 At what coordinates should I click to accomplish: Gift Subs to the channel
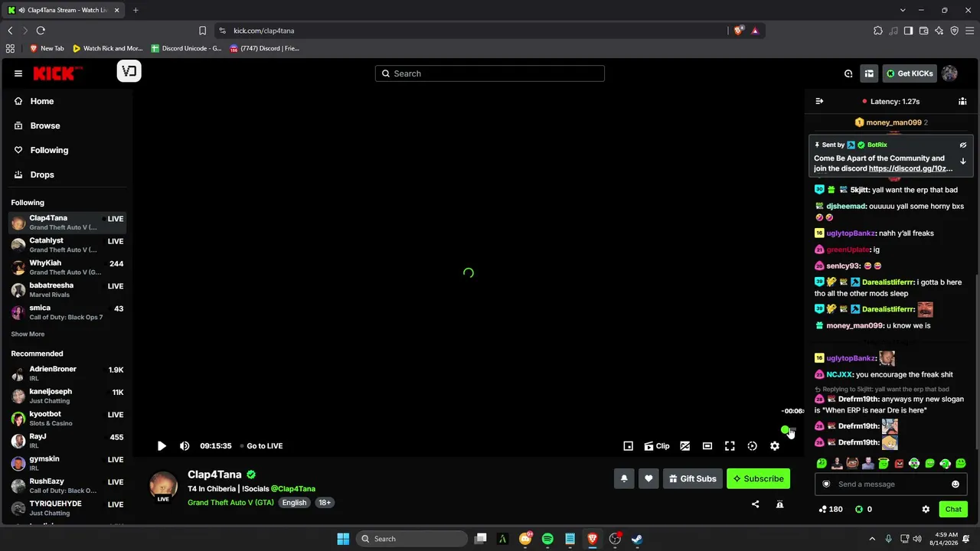click(x=692, y=478)
